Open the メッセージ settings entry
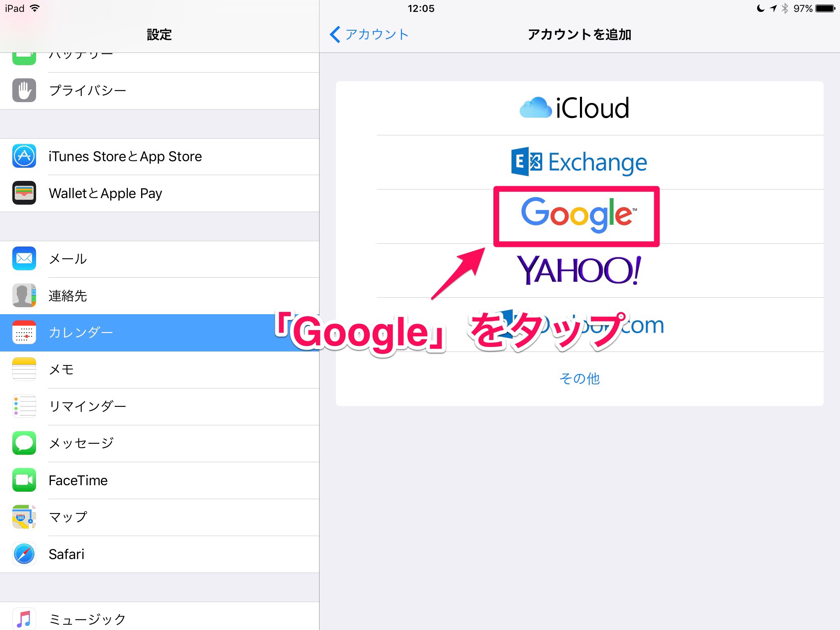The width and height of the screenshot is (840, 630). pyautogui.click(x=81, y=443)
